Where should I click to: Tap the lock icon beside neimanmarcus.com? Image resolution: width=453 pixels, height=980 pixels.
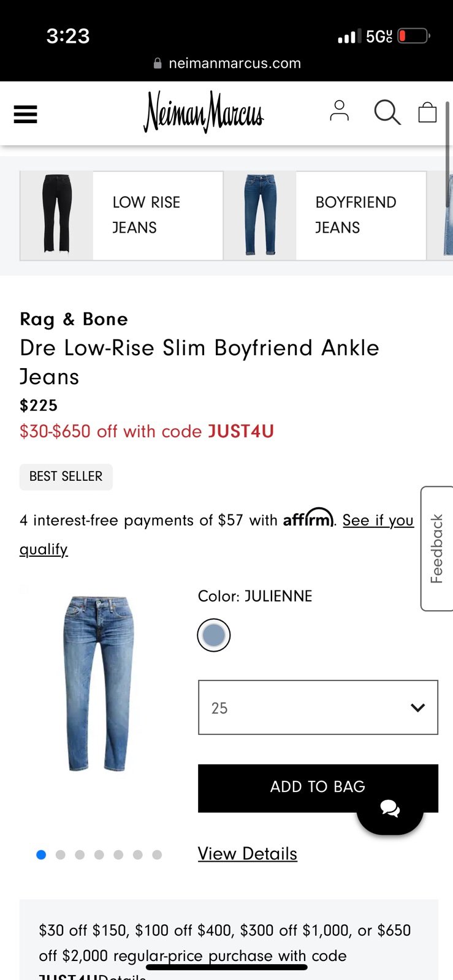click(x=158, y=63)
